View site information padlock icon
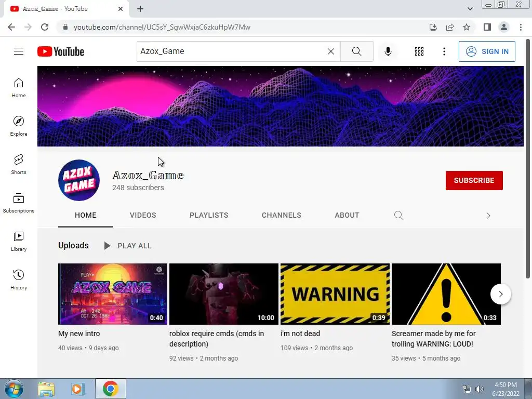 (x=65, y=27)
